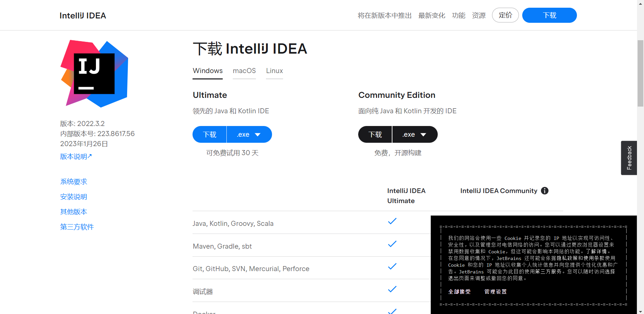
Task: Open 将在新版本中推出 menu item
Action: (384, 15)
